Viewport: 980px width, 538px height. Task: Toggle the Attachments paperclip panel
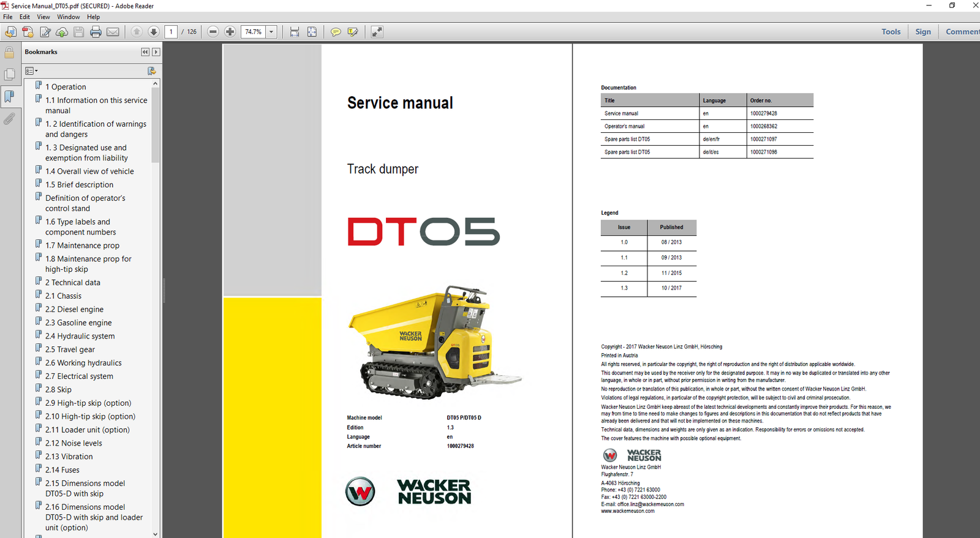coord(9,119)
